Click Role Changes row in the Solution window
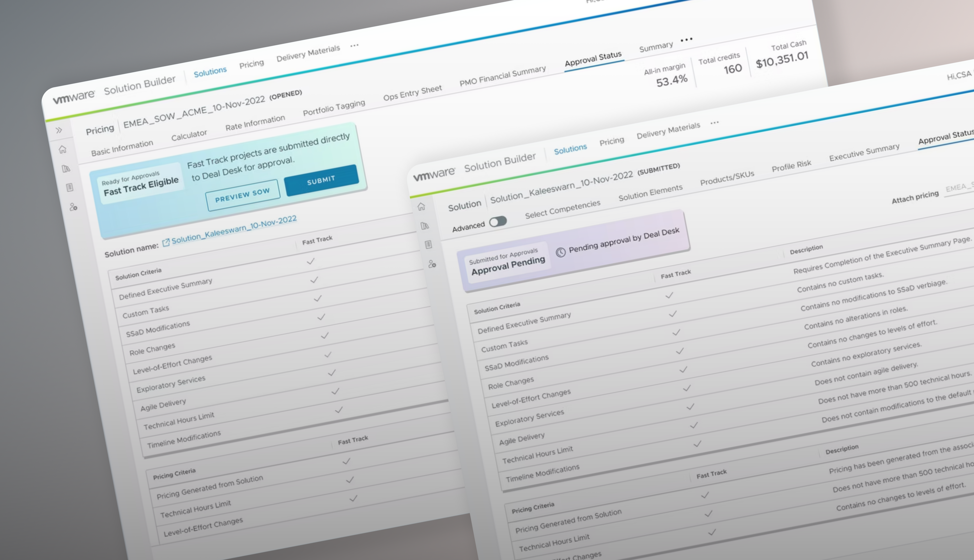The width and height of the screenshot is (974, 560). (x=511, y=383)
